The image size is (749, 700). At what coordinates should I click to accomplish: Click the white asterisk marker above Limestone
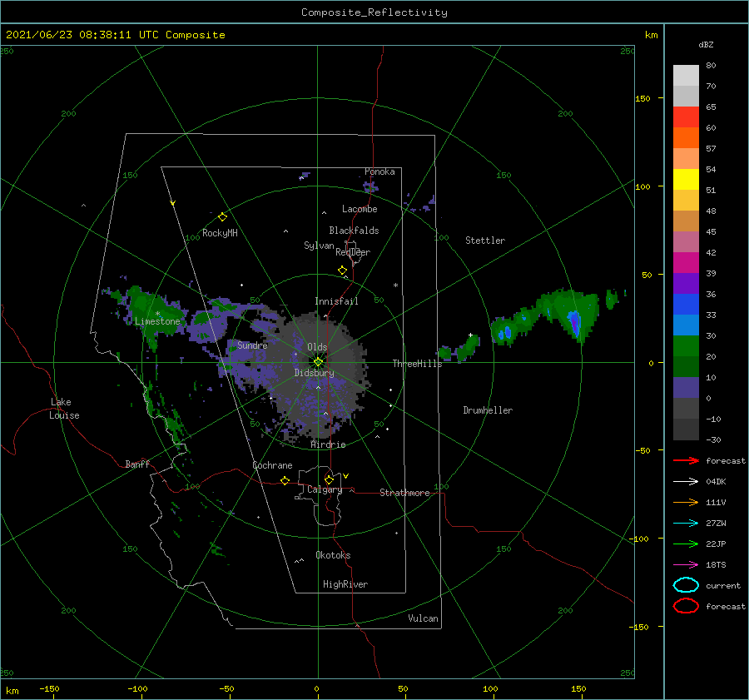coord(157,314)
